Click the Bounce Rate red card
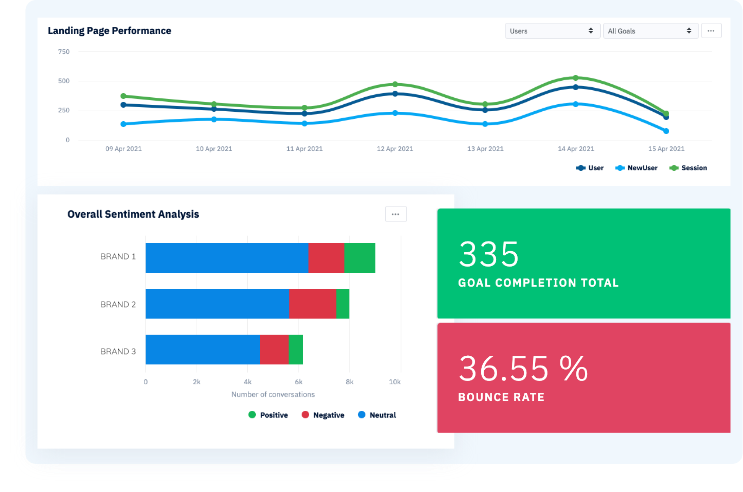 tap(583, 377)
